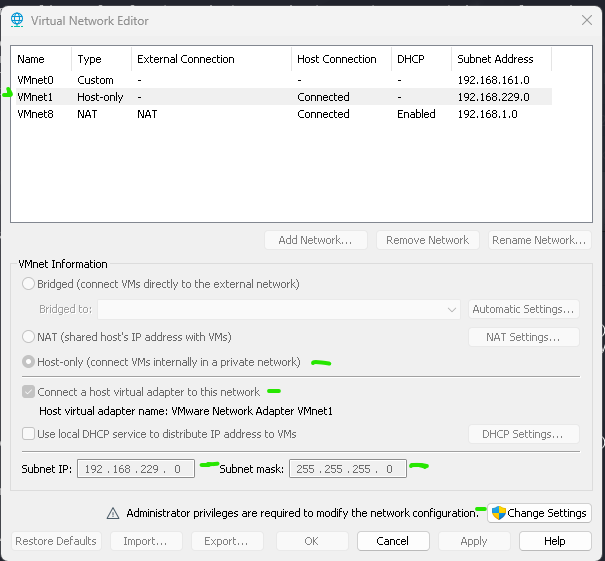Viewport: 605px width, 561px height.
Task: Enable Use local DHCP service checkbox
Action: (x=29, y=434)
